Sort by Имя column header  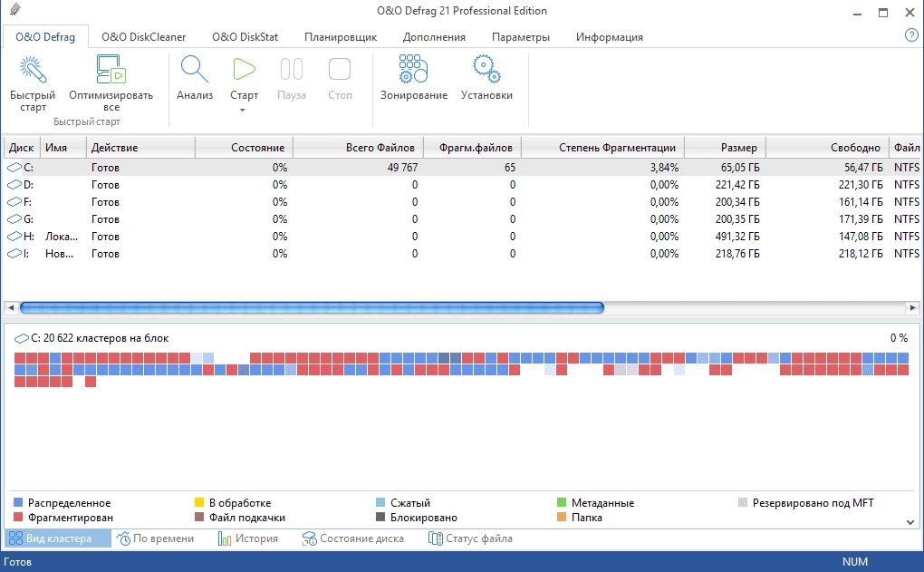coord(63,148)
